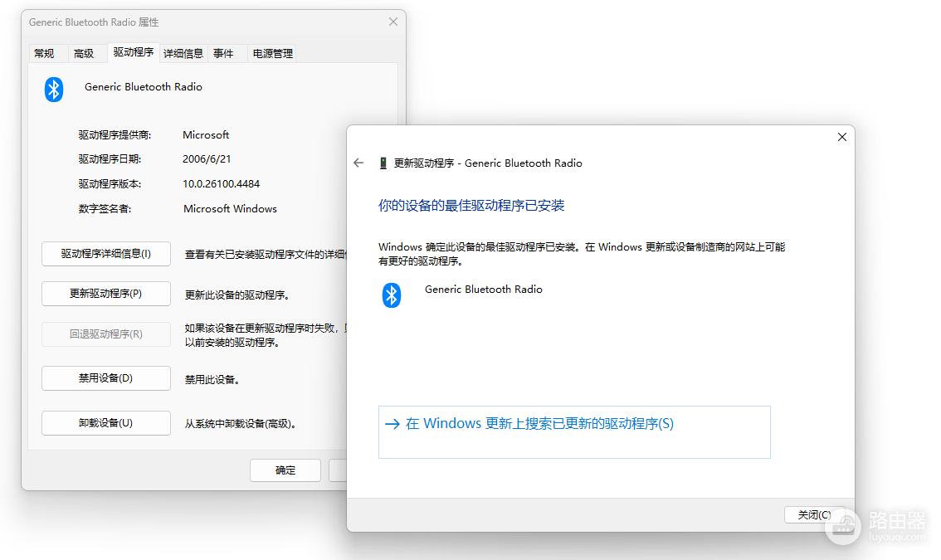The image size is (941, 560).
Task: Click the 禁用此设备 description text
Action: pos(212,379)
